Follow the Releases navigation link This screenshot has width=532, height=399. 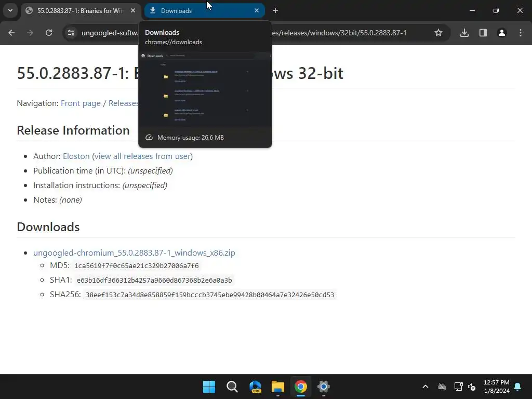click(124, 103)
